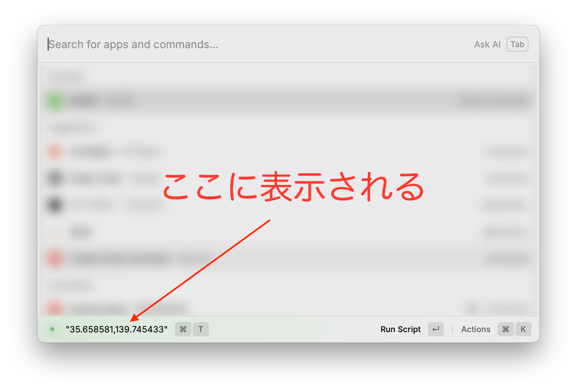This screenshot has width=577, height=392.
Task: Click the Tab key hint button
Action: [x=517, y=44]
